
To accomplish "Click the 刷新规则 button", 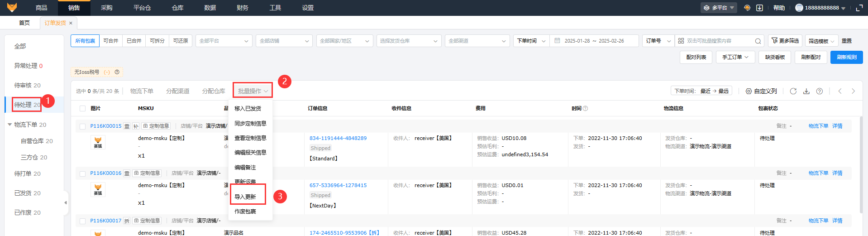I will pos(846,57).
